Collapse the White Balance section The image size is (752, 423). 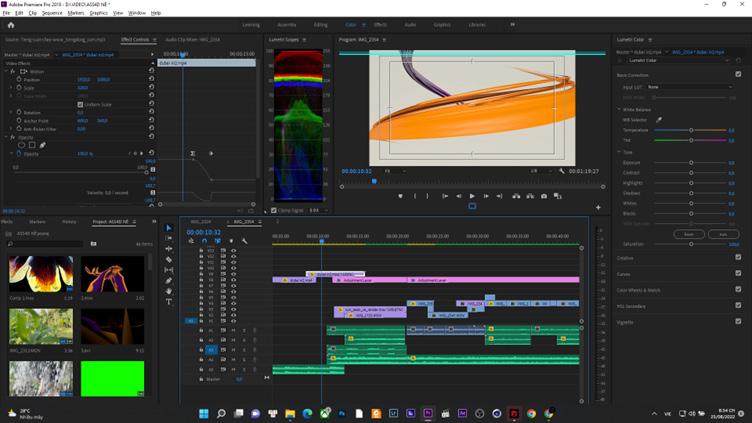point(619,110)
